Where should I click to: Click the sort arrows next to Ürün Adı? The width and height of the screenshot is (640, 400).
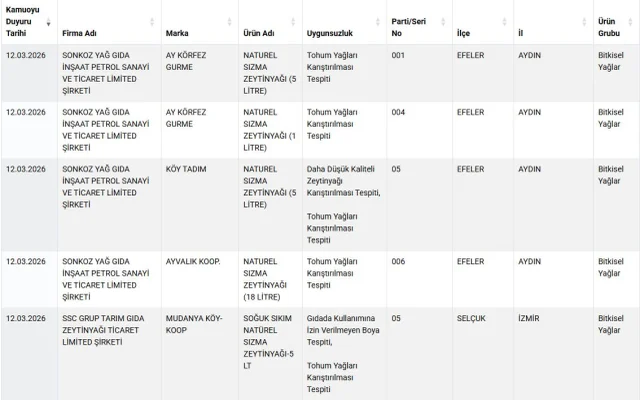pyautogui.click(x=294, y=21)
